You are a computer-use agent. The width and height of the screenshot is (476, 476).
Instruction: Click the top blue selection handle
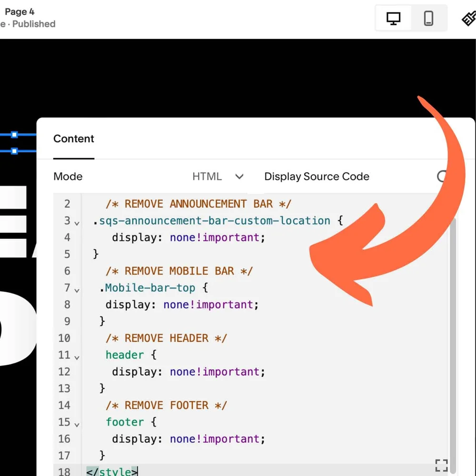click(x=14, y=135)
